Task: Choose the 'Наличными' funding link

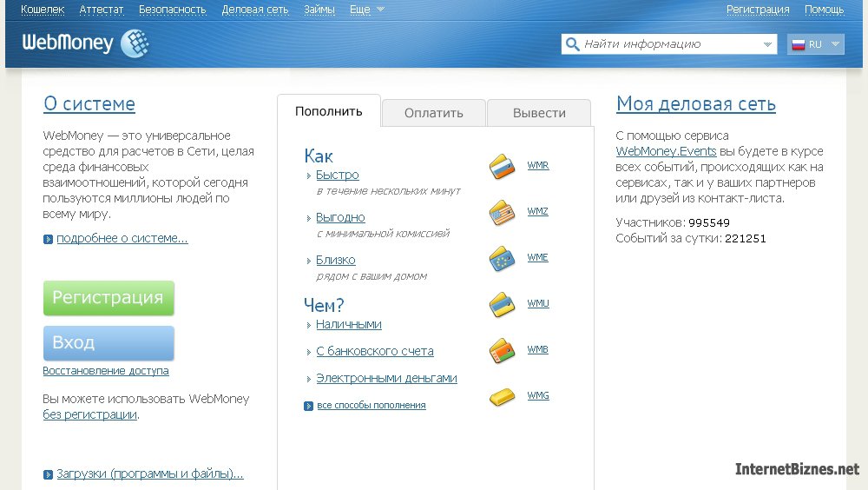Action: [349, 324]
